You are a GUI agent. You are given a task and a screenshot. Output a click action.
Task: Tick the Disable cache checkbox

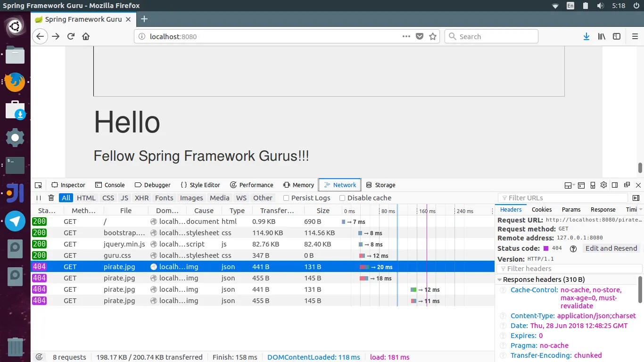pyautogui.click(x=342, y=198)
